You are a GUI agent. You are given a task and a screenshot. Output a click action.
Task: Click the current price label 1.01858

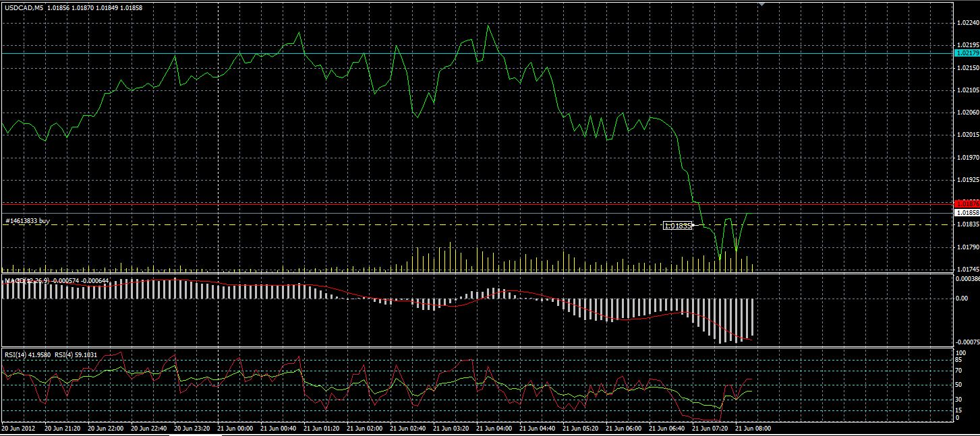tap(967, 212)
